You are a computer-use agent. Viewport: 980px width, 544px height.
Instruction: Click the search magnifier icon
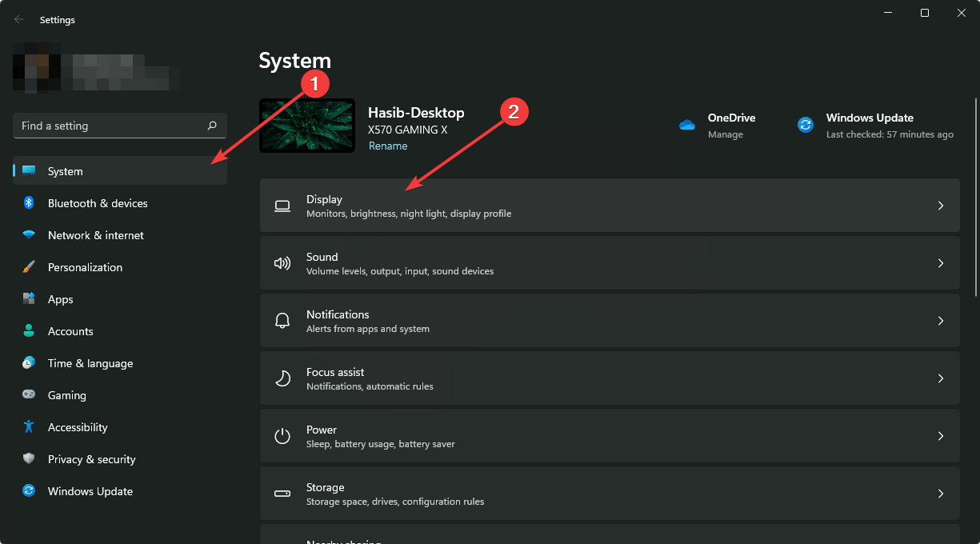(212, 126)
